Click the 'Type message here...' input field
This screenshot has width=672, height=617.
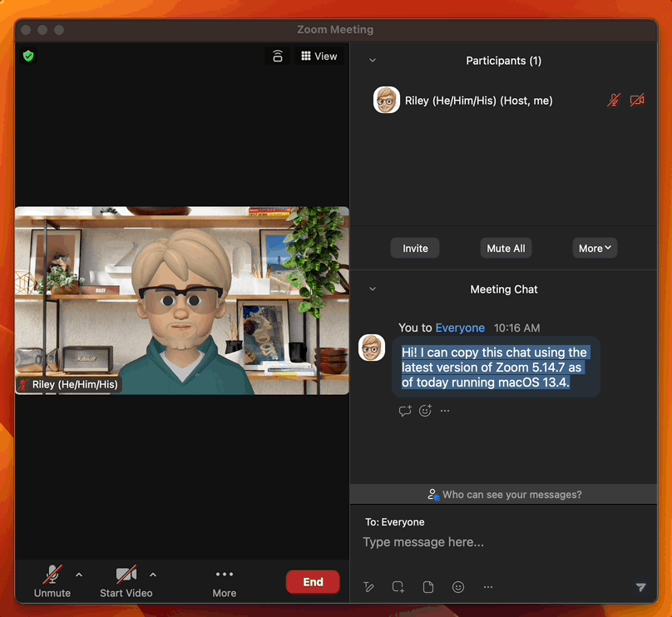click(x=504, y=542)
